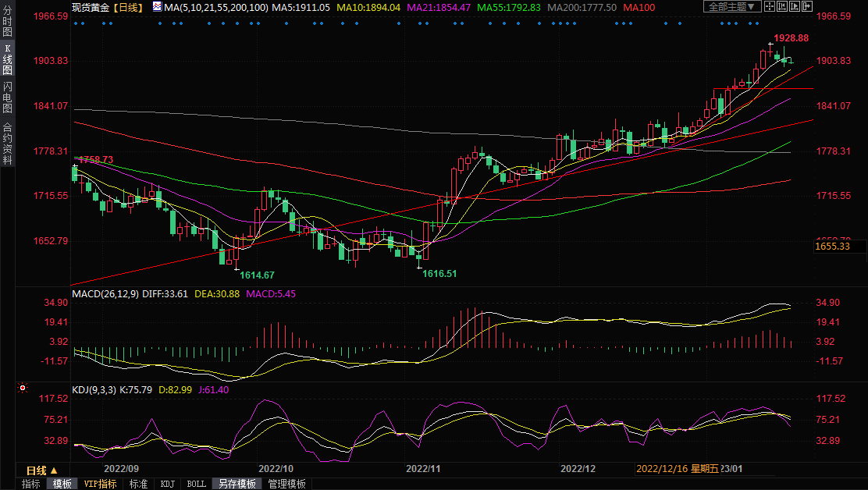
Task: Switch to 分时图 view in sidebar
Action: [7, 24]
